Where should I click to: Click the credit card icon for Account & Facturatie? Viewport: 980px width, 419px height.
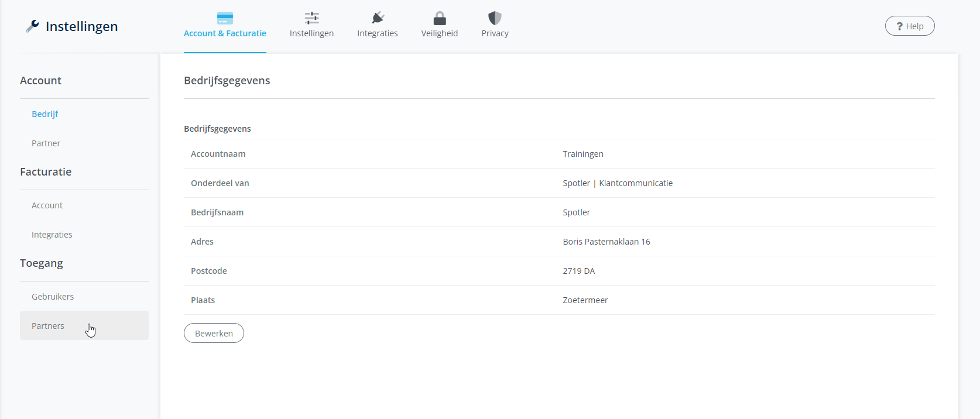coord(225,18)
